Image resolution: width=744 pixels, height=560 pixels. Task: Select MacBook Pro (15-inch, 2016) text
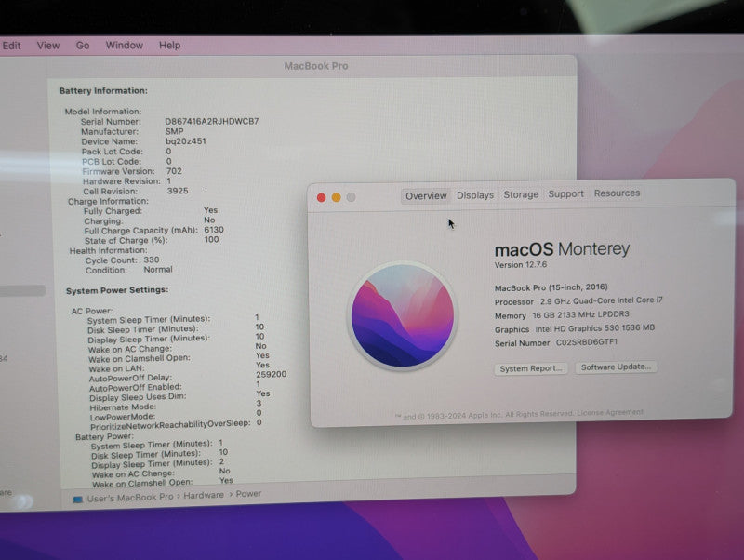[x=551, y=287]
